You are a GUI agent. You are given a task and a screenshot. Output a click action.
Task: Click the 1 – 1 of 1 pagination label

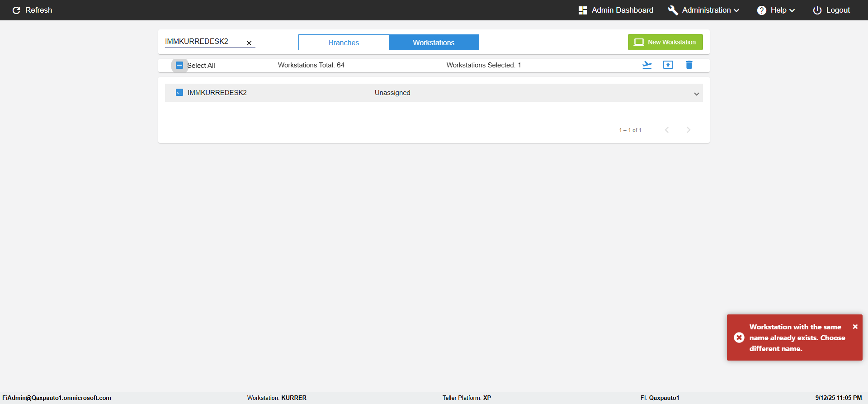(630, 130)
